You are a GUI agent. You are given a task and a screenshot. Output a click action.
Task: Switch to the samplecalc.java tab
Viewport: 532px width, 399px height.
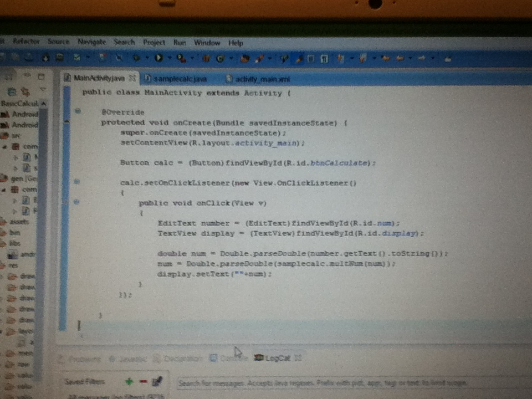point(177,79)
